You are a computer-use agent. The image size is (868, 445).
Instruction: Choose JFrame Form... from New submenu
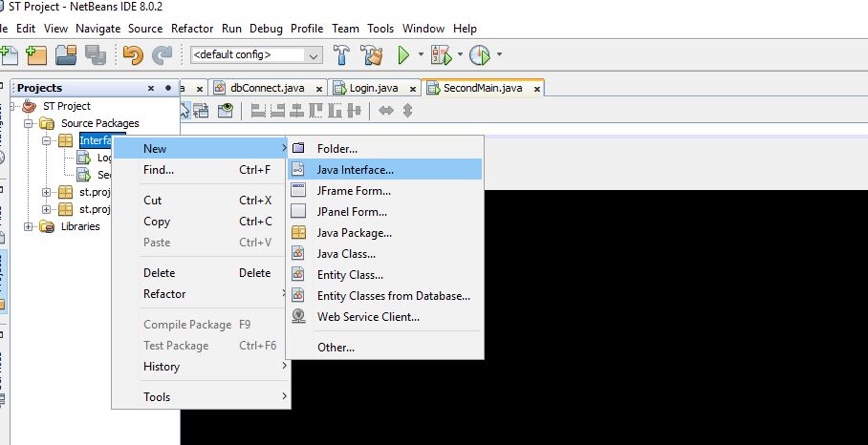[384, 191]
